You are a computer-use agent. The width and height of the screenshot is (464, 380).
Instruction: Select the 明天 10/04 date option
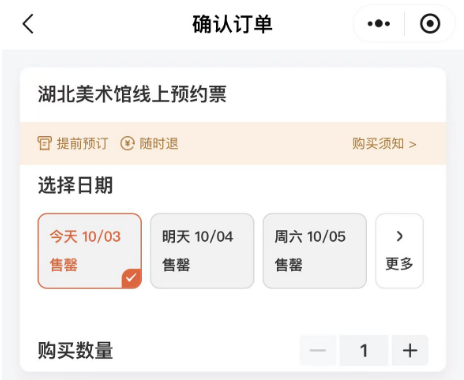coord(202,251)
